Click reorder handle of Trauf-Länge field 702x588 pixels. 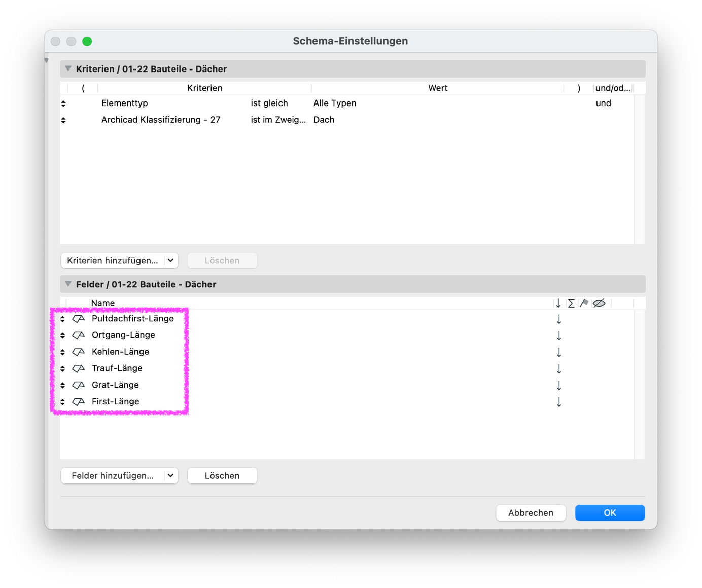(x=63, y=369)
